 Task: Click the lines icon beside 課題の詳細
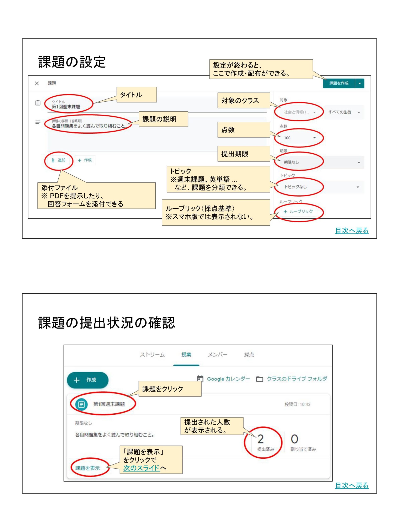(x=38, y=122)
